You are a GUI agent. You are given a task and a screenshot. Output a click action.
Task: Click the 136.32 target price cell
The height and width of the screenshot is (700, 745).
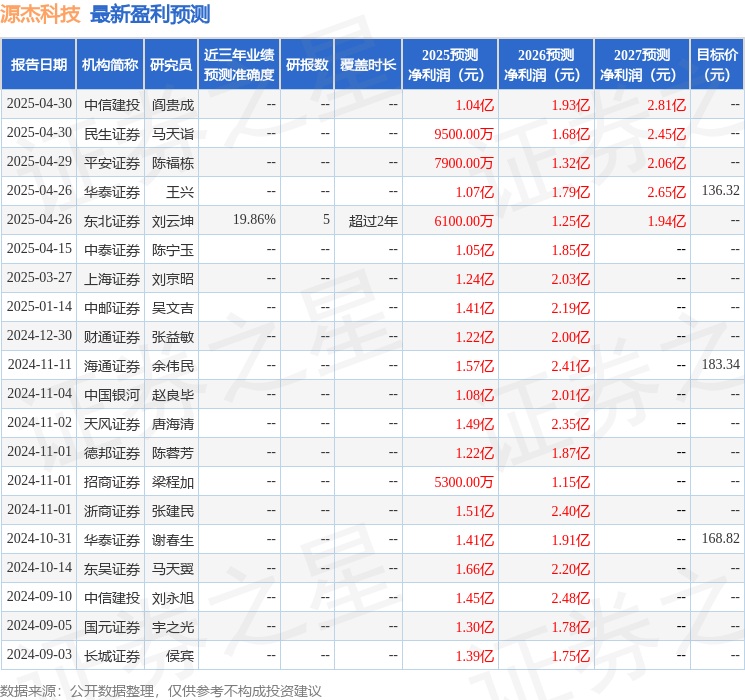720,191
